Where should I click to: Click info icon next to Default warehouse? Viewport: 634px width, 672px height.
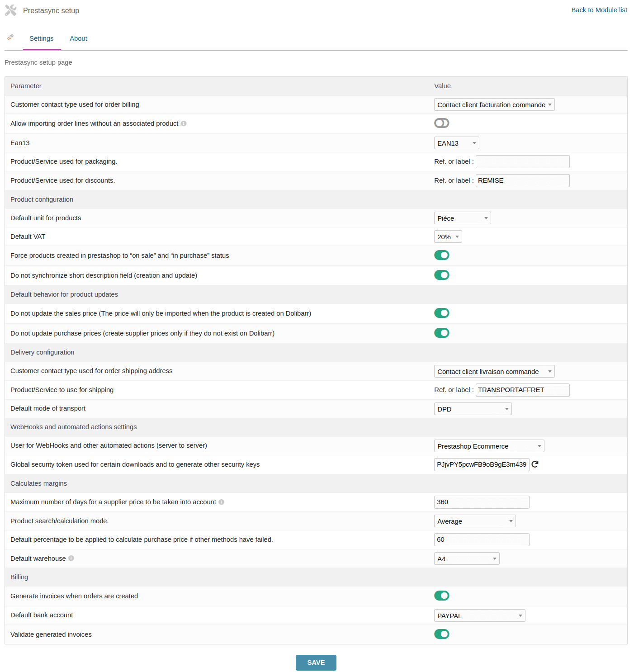pyautogui.click(x=71, y=558)
